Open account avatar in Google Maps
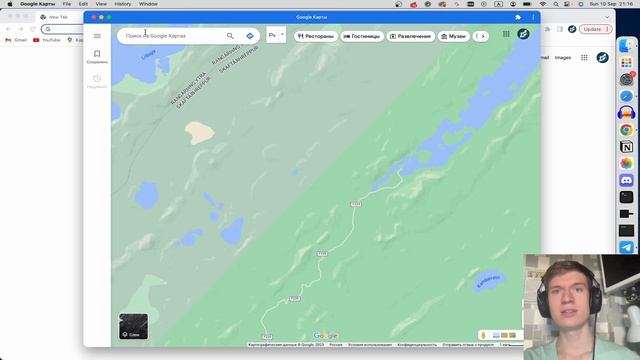 (523, 34)
